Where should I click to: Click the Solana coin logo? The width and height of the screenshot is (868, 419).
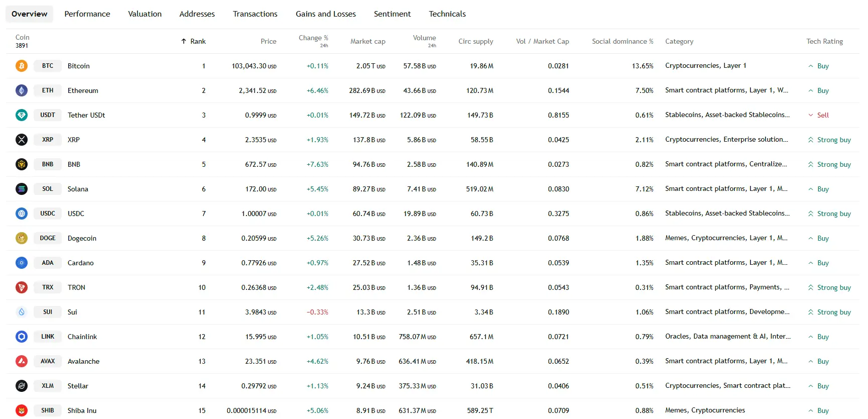point(22,189)
